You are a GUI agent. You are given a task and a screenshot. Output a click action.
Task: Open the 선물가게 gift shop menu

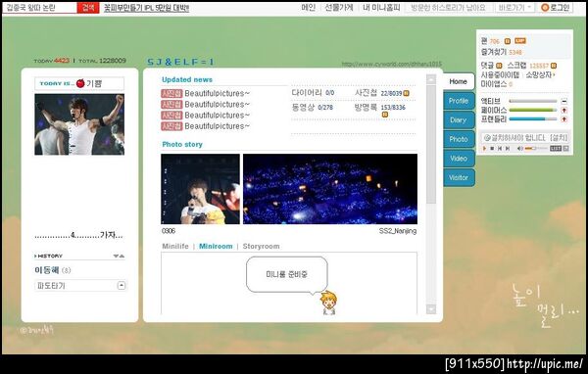(x=339, y=8)
